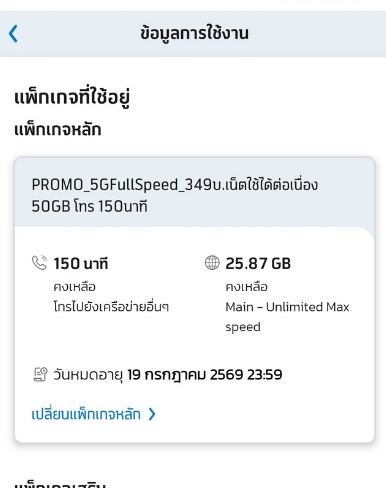Tap the ข้อมูลการใช้งาน page title
This screenshot has width=386, height=488.
(194, 33)
